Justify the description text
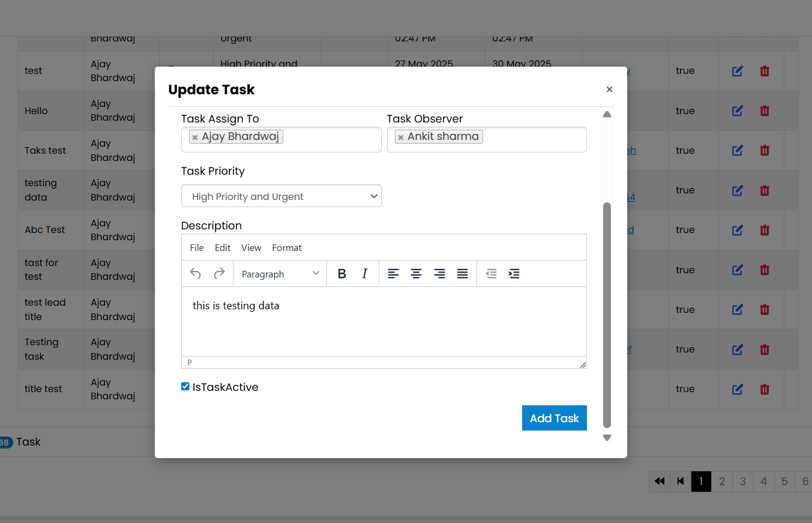Image resolution: width=812 pixels, height=523 pixels. click(x=462, y=273)
